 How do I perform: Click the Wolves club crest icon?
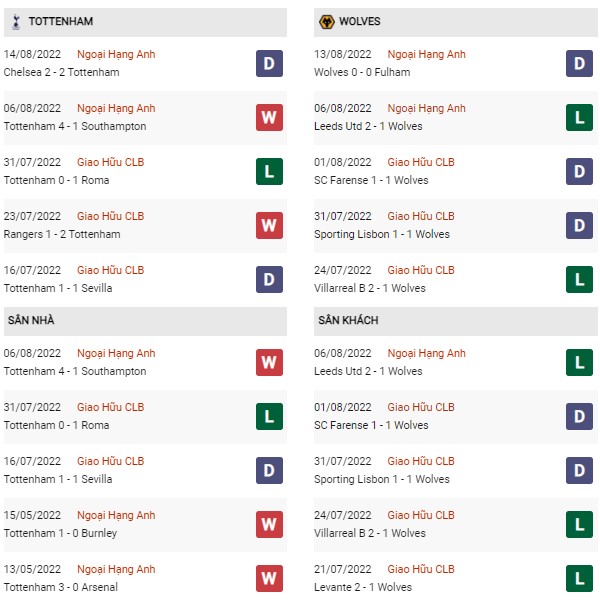click(327, 22)
